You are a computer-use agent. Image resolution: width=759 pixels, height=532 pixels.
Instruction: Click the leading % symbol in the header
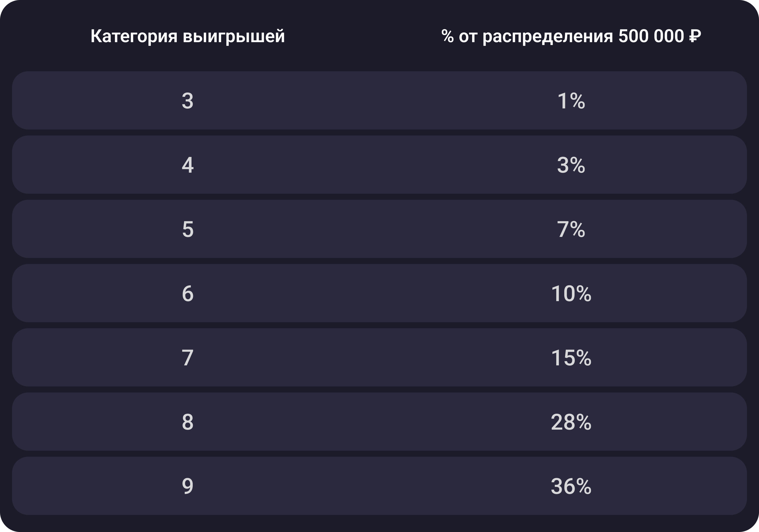point(447,36)
